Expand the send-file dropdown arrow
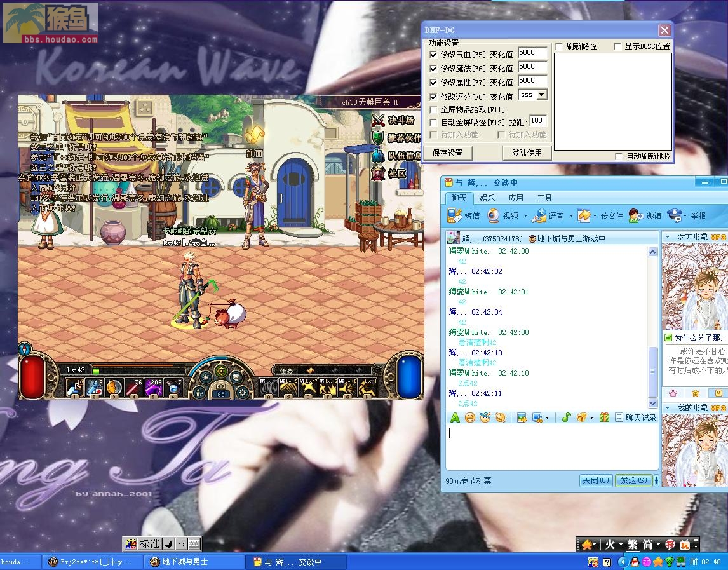728x570 pixels. tap(595, 215)
